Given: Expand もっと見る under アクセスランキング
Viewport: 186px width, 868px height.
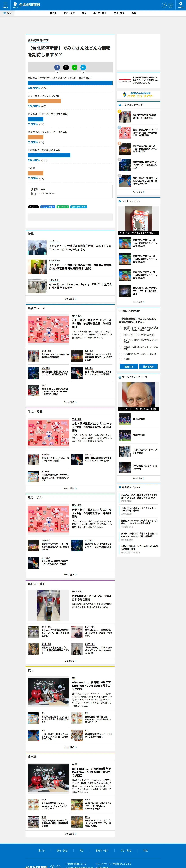Looking at the screenshot, I should tap(139, 192).
